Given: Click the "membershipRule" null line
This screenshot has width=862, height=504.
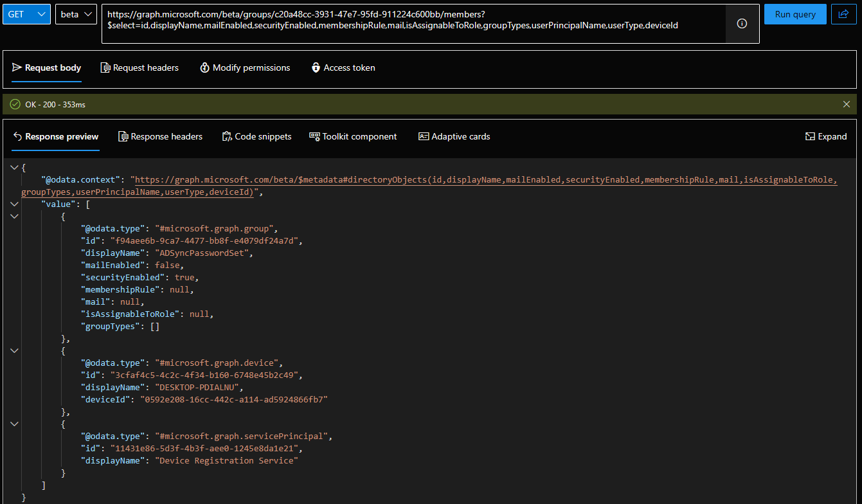Looking at the screenshot, I should (x=137, y=289).
